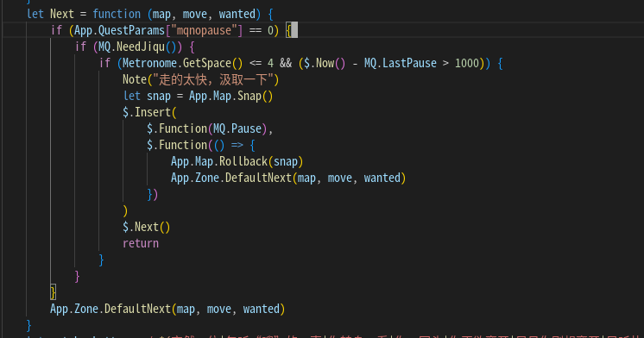644x338 pixels.
Task: Click the number 1000 in the condition
Action: pos(466,63)
